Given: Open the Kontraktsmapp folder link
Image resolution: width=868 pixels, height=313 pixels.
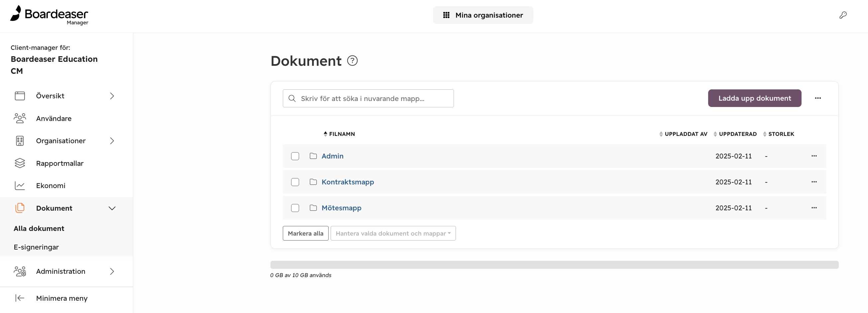Looking at the screenshot, I should tap(347, 182).
